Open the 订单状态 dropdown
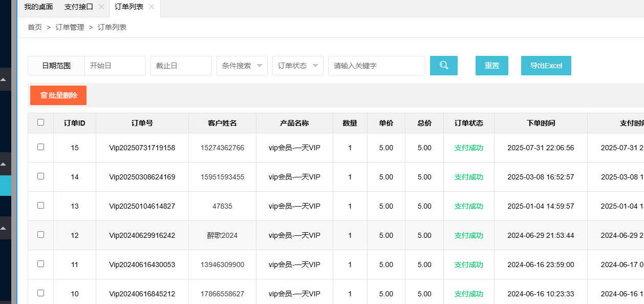 click(297, 65)
